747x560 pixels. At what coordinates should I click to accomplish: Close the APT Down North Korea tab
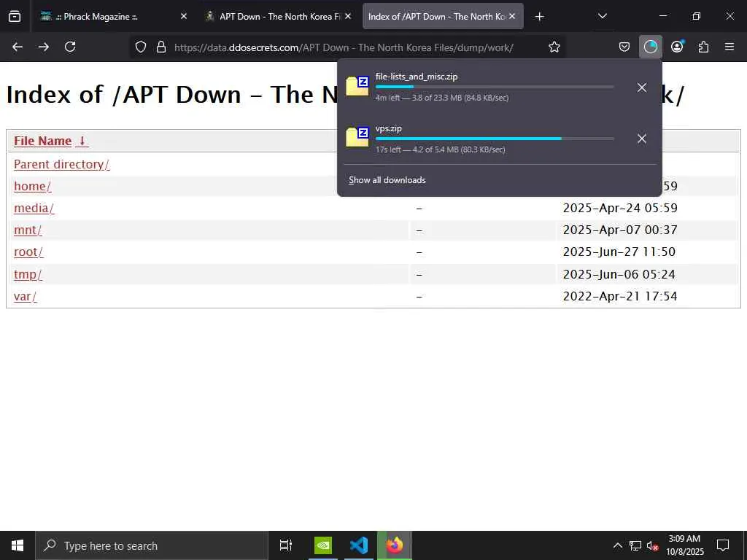tap(348, 16)
